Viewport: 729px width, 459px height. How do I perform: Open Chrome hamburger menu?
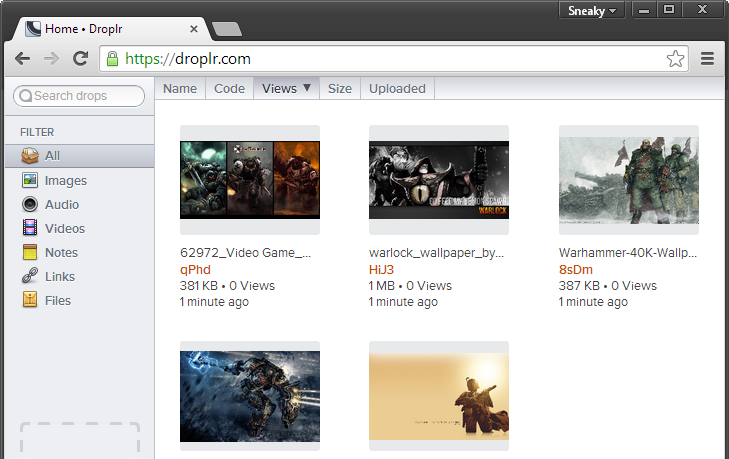(x=708, y=58)
